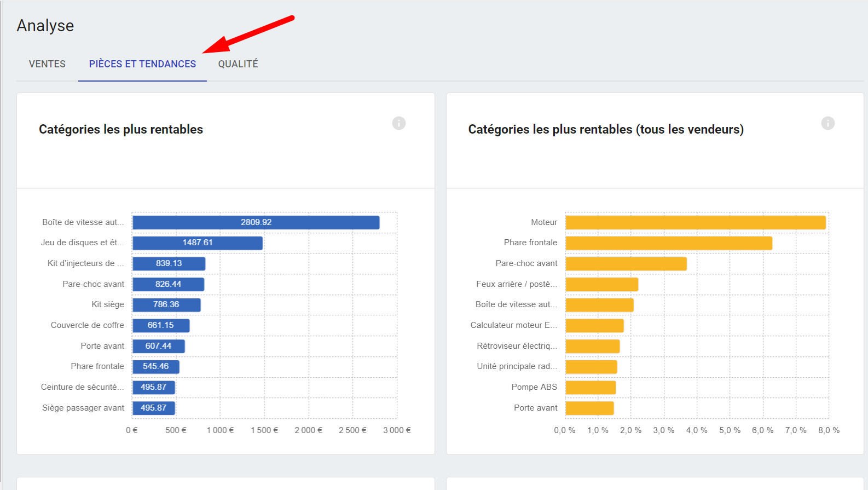Click the Analyse page heading
The image size is (868, 490).
point(45,26)
